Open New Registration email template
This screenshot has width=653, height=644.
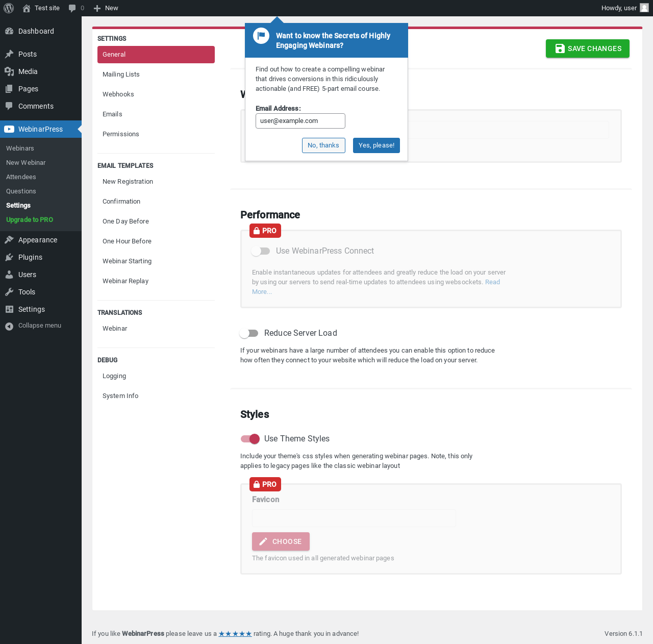[156, 182]
